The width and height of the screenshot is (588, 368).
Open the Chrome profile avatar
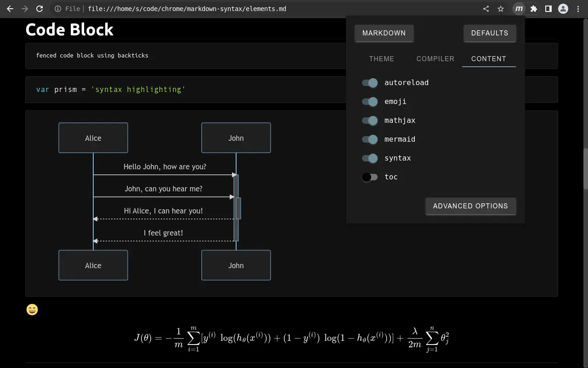[x=563, y=9]
